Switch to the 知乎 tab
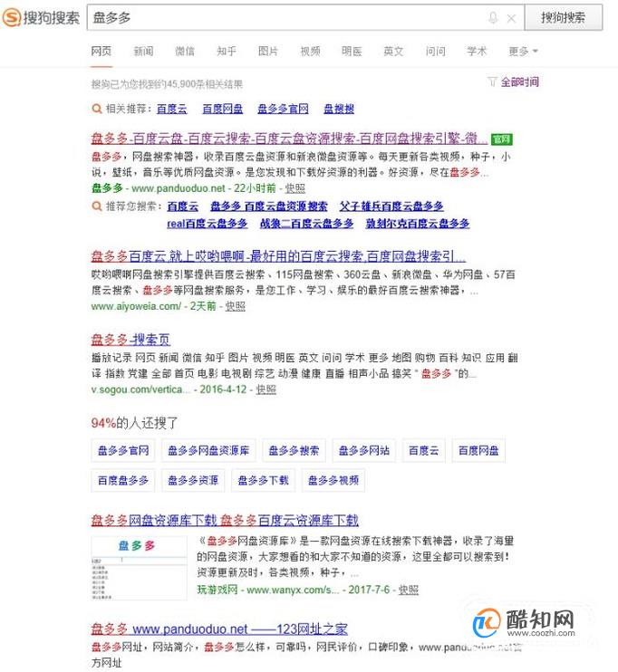 point(227,52)
